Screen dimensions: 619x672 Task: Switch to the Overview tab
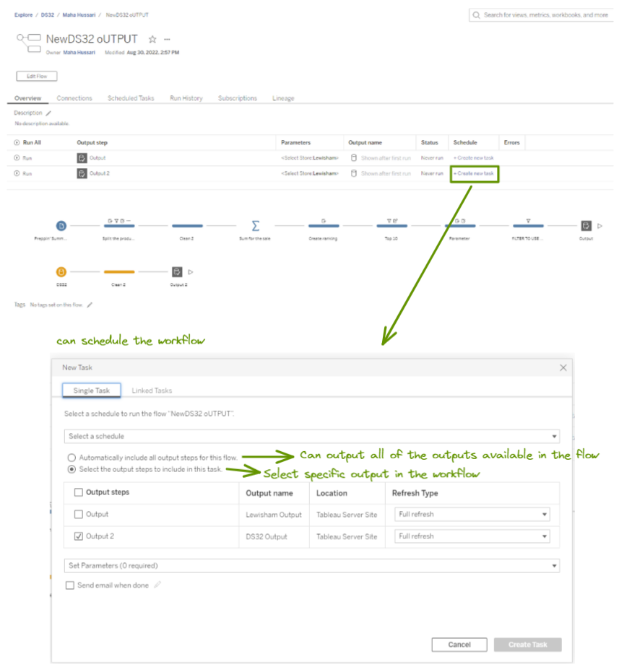tap(28, 98)
